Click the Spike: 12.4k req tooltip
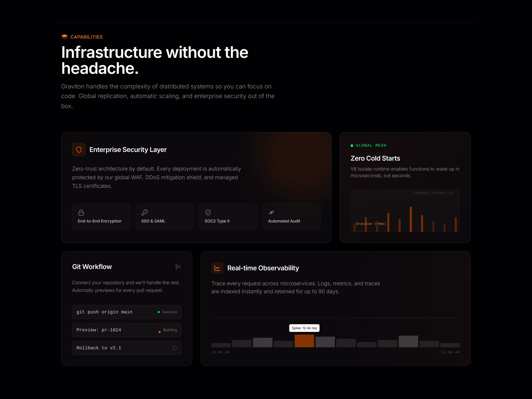This screenshot has width=532, height=399. [304, 328]
